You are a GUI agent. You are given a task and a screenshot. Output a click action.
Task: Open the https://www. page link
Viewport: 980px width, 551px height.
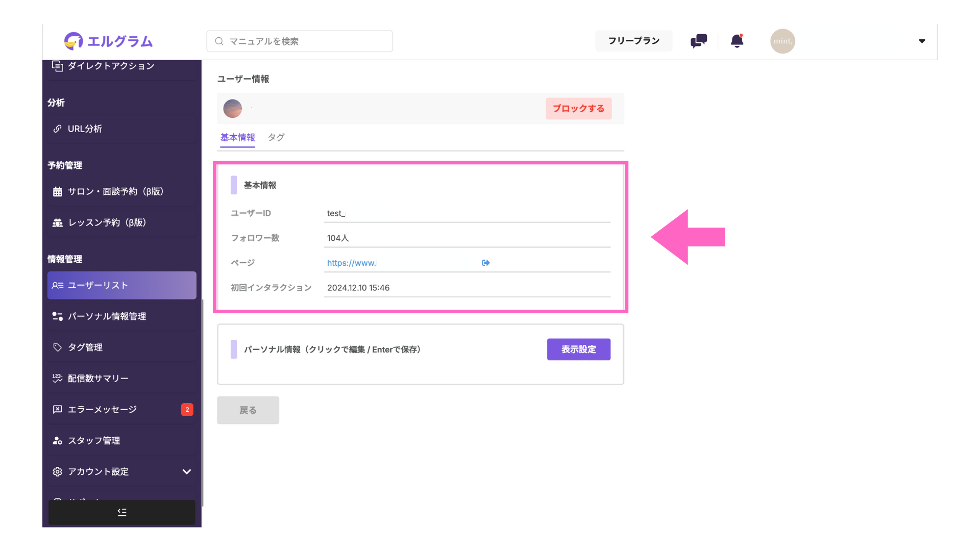[x=352, y=263]
